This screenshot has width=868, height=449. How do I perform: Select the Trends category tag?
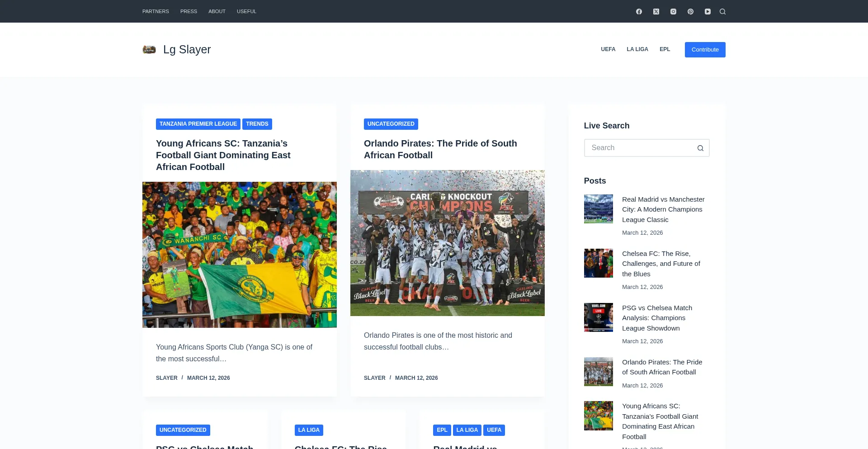(x=257, y=124)
